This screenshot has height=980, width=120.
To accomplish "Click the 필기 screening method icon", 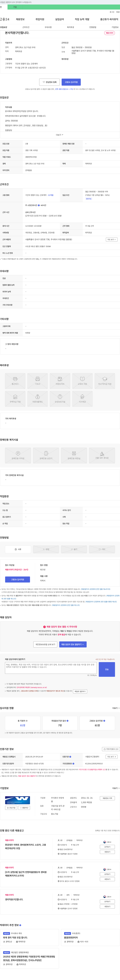I will 74,549.
